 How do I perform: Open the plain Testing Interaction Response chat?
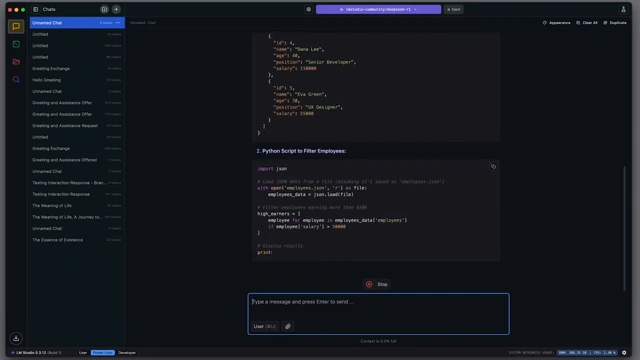pyautogui.click(x=77, y=194)
